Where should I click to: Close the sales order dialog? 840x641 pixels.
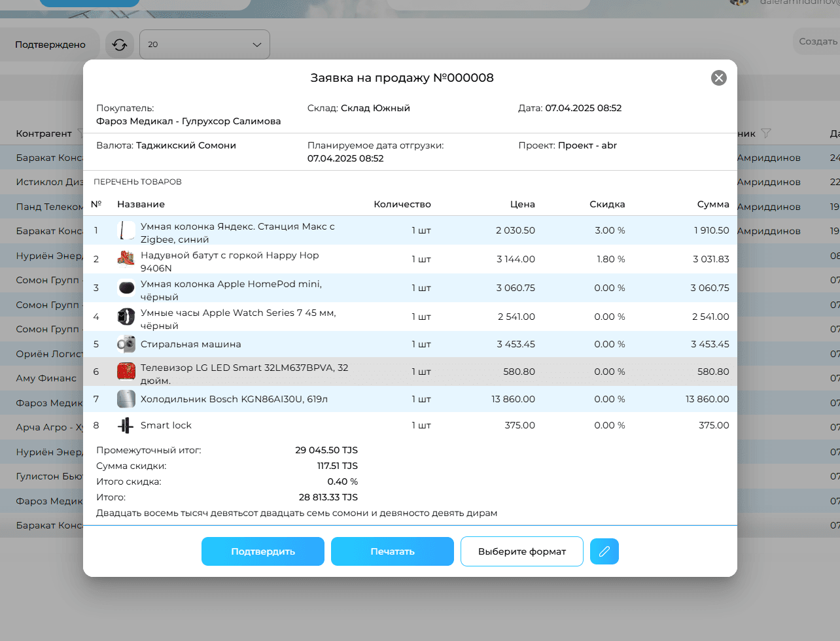[x=718, y=78]
